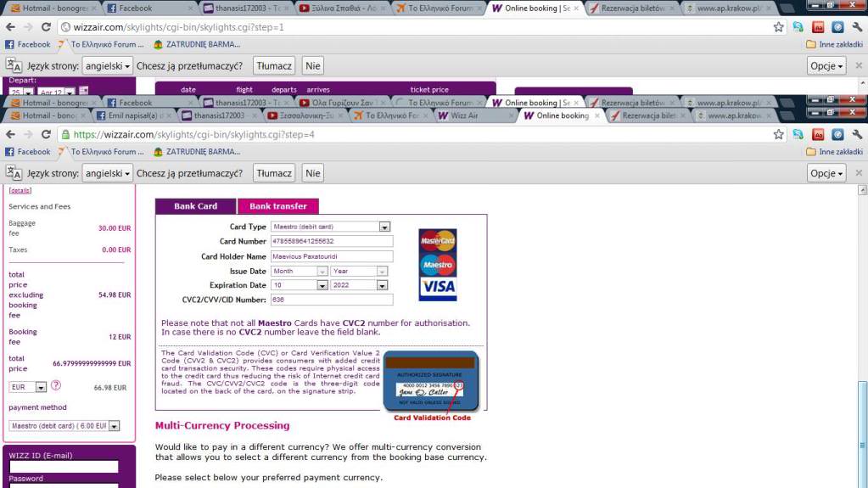Screen dimensions: 868x488
Task: Click the green https lock icon
Action: pos(65,135)
